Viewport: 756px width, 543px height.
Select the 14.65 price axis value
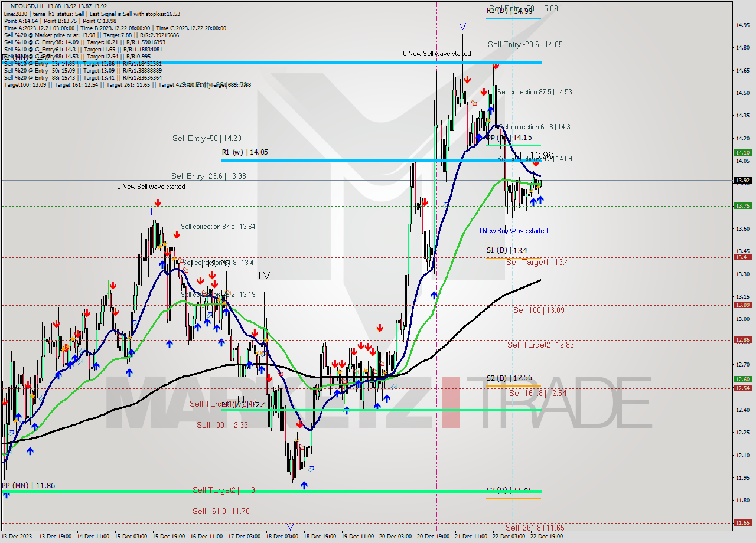pos(742,70)
